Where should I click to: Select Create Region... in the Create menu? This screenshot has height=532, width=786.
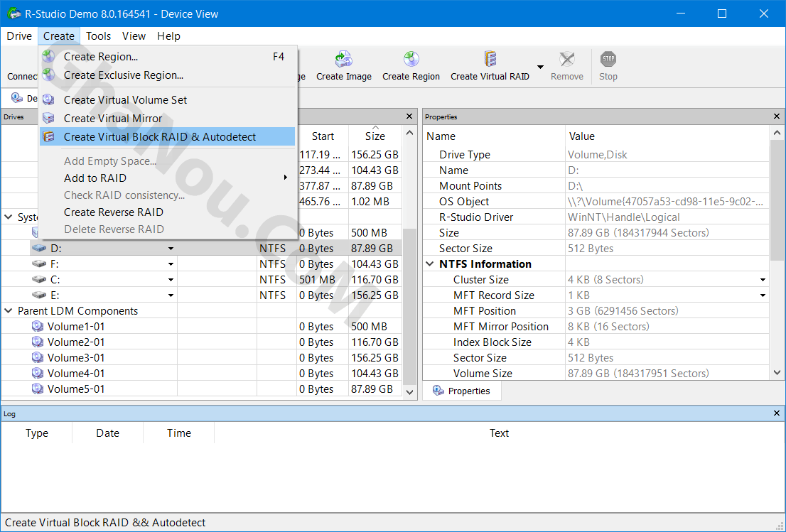point(168,57)
